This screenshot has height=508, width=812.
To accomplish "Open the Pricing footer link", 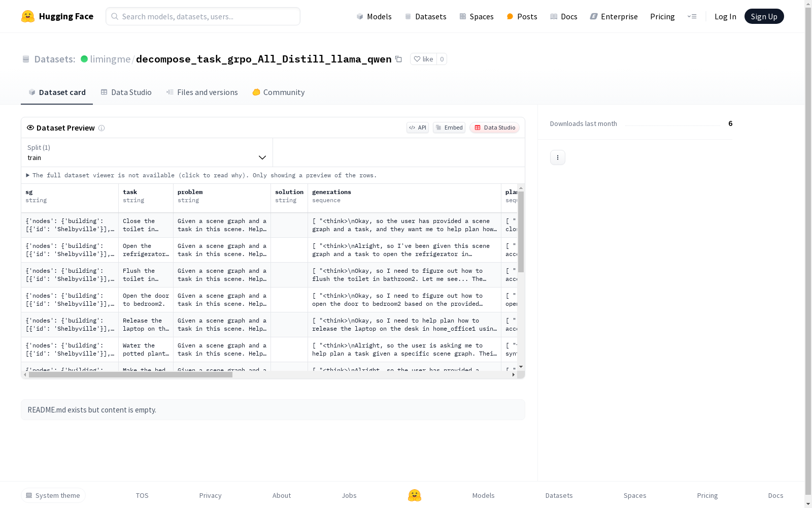I will 707,495.
